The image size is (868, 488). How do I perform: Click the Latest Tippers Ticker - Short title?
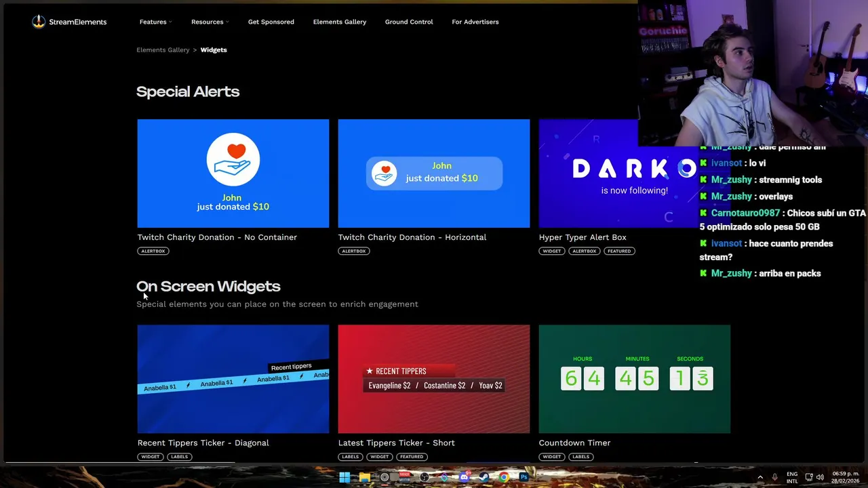(x=397, y=443)
